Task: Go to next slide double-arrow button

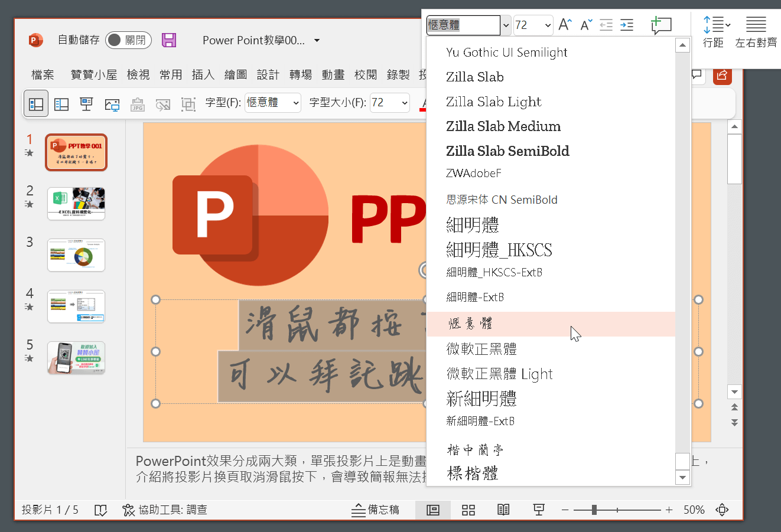Action: 734,422
